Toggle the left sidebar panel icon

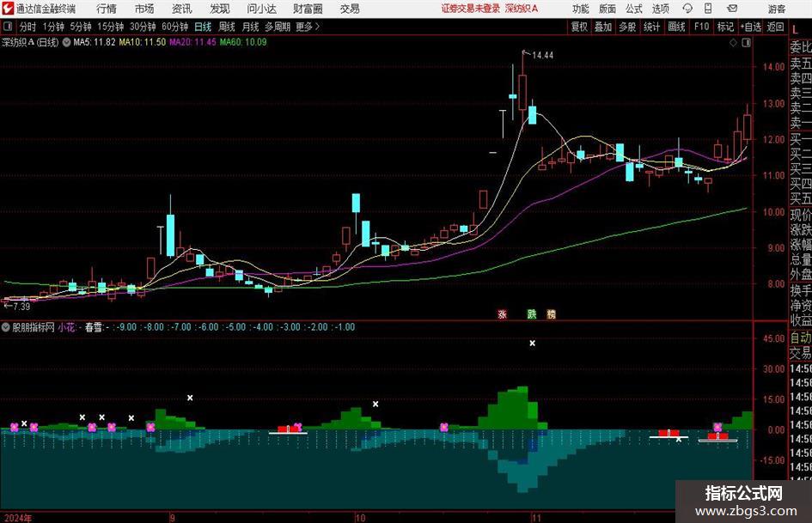tap(8, 27)
